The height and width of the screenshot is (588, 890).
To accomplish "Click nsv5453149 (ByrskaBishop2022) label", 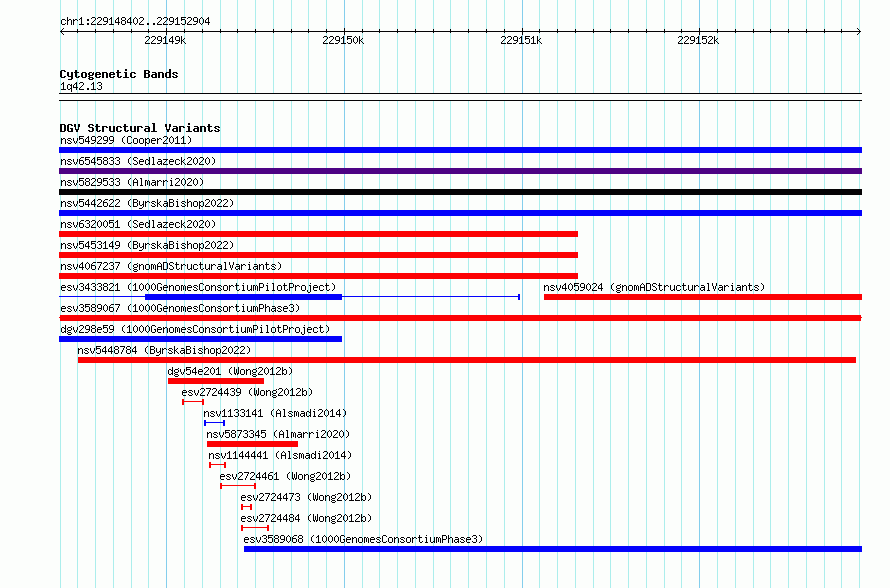I will point(147,245).
